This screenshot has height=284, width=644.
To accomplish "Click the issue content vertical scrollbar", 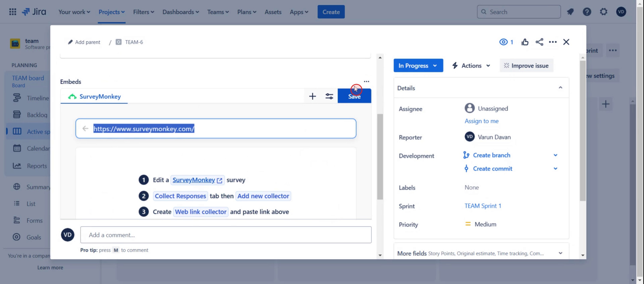I will (x=380, y=156).
